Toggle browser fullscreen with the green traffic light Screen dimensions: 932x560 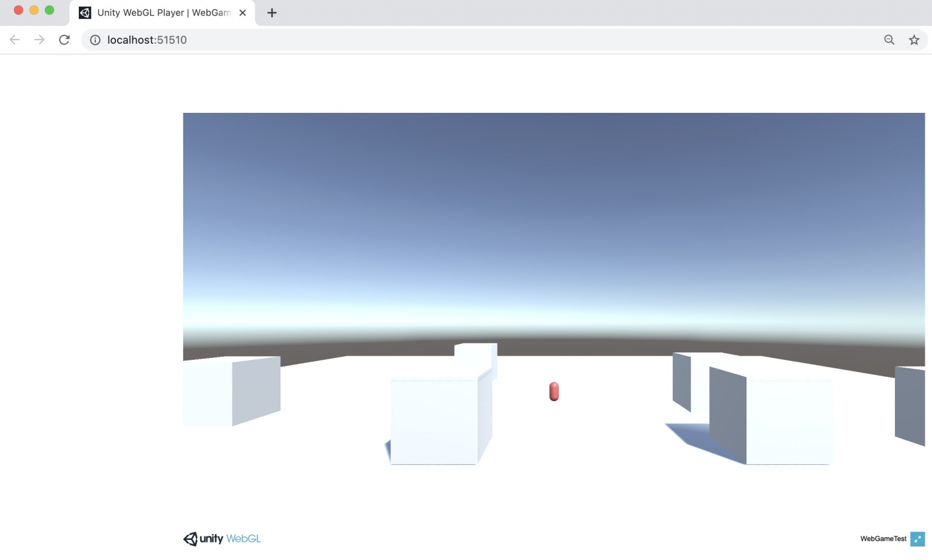point(49,10)
